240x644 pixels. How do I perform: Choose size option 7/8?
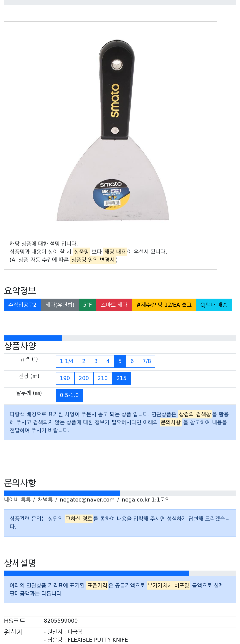(147, 361)
